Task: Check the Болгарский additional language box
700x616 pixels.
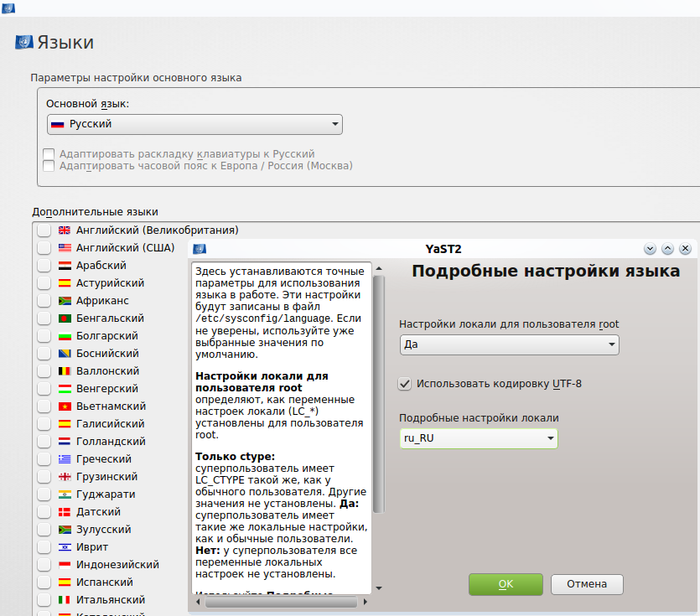Action: (x=44, y=336)
